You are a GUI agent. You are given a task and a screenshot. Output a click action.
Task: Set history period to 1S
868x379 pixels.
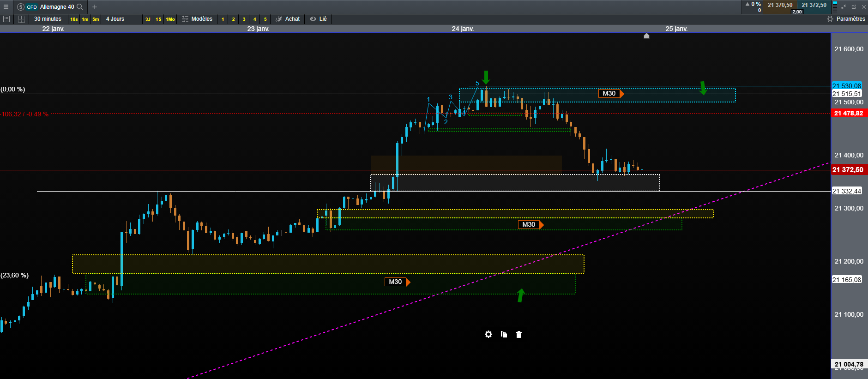point(158,19)
